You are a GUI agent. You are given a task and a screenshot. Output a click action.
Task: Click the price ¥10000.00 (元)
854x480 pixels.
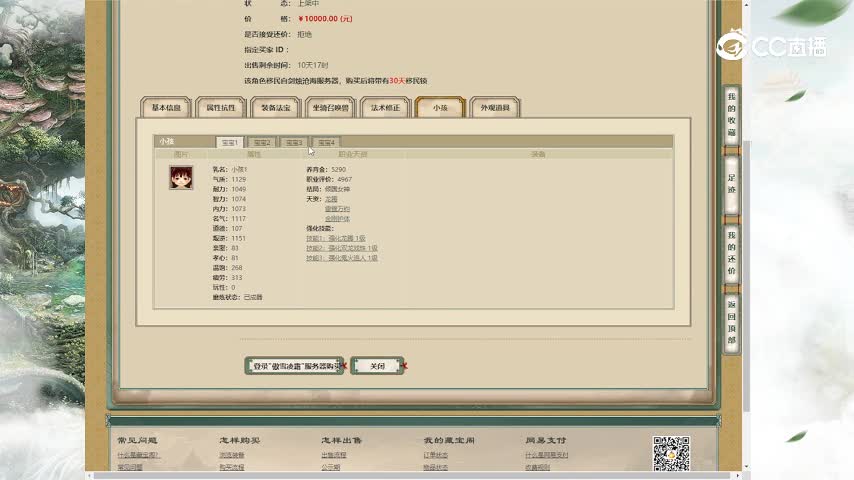(x=325, y=19)
